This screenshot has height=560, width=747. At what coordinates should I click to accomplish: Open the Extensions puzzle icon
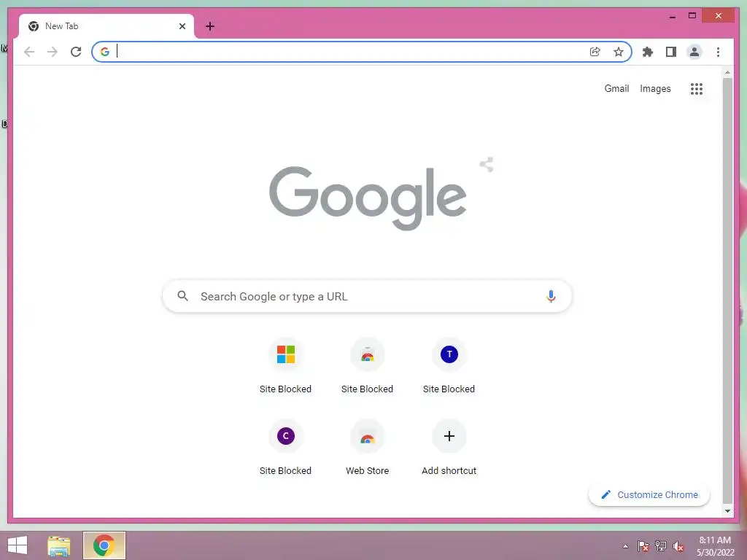648,52
